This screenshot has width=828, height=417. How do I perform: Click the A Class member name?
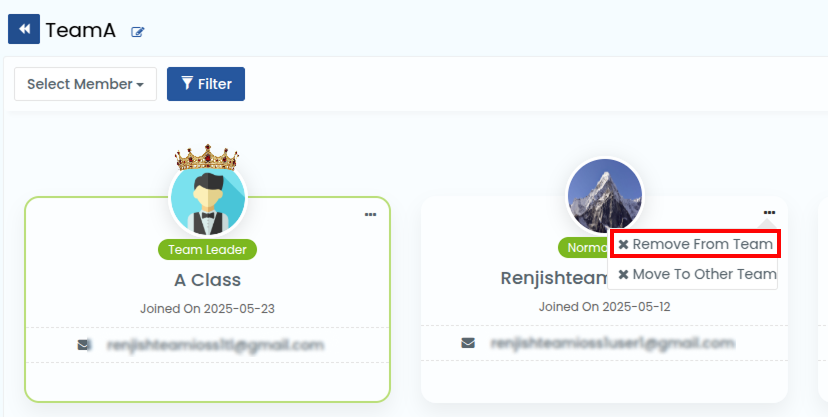point(208,280)
